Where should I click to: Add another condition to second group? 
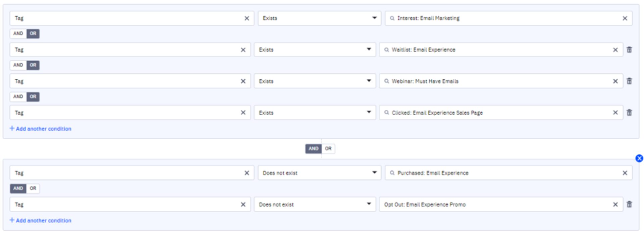pos(41,221)
